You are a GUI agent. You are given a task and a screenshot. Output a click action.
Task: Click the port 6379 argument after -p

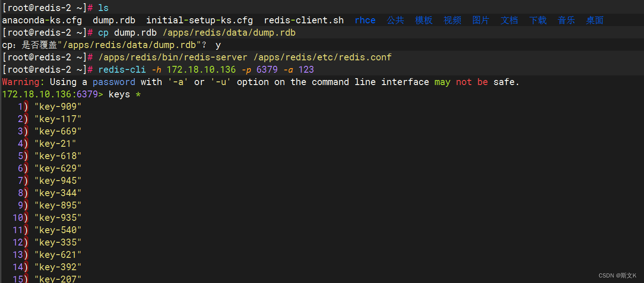click(267, 69)
